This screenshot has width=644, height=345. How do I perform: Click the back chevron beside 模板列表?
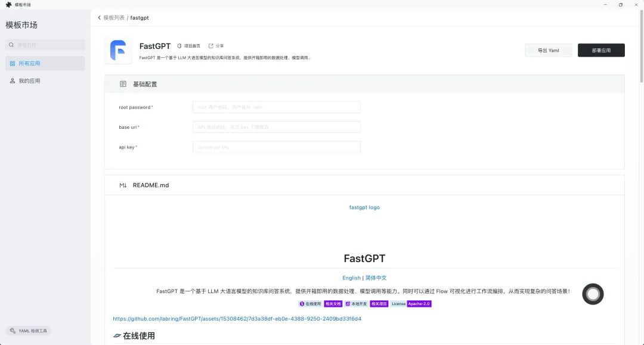tap(100, 18)
